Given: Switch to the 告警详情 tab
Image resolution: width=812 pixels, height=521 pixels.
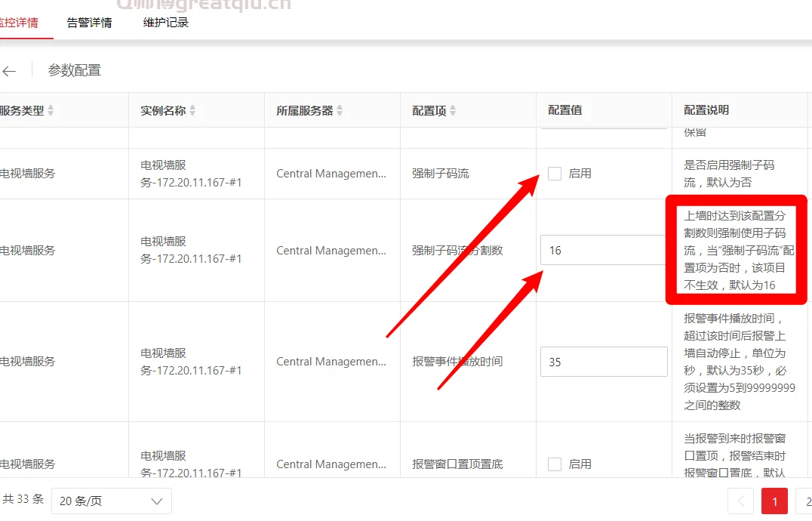Looking at the screenshot, I should tap(88, 23).
